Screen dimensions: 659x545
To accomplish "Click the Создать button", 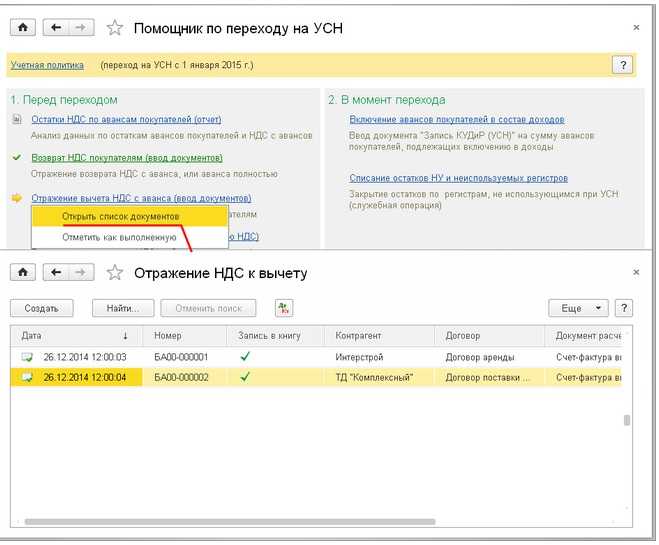I will coord(42,308).
